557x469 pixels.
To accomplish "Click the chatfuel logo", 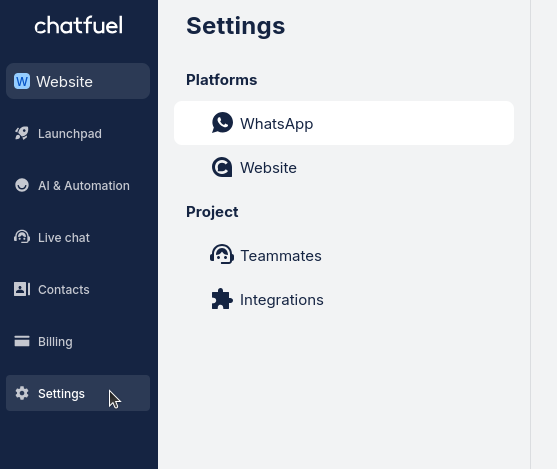I will (x=79, y=25).
